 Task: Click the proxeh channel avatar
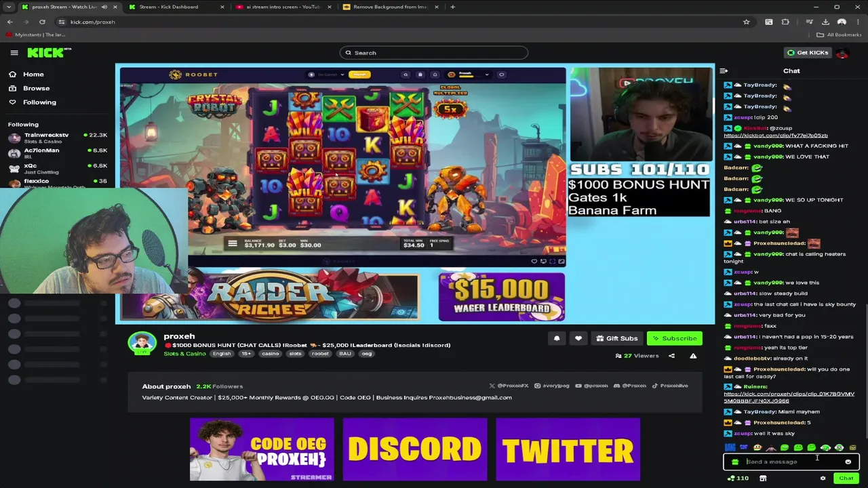point(142,344)
